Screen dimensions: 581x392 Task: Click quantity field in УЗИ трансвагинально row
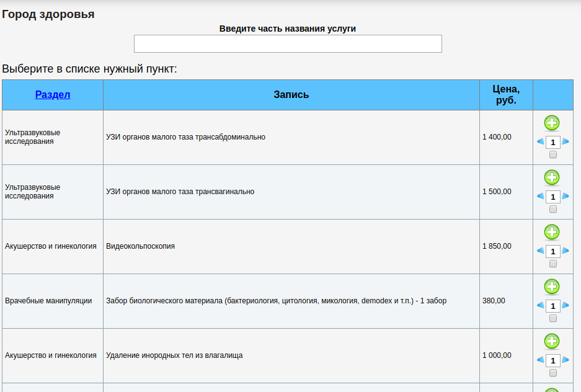[552, 197]
